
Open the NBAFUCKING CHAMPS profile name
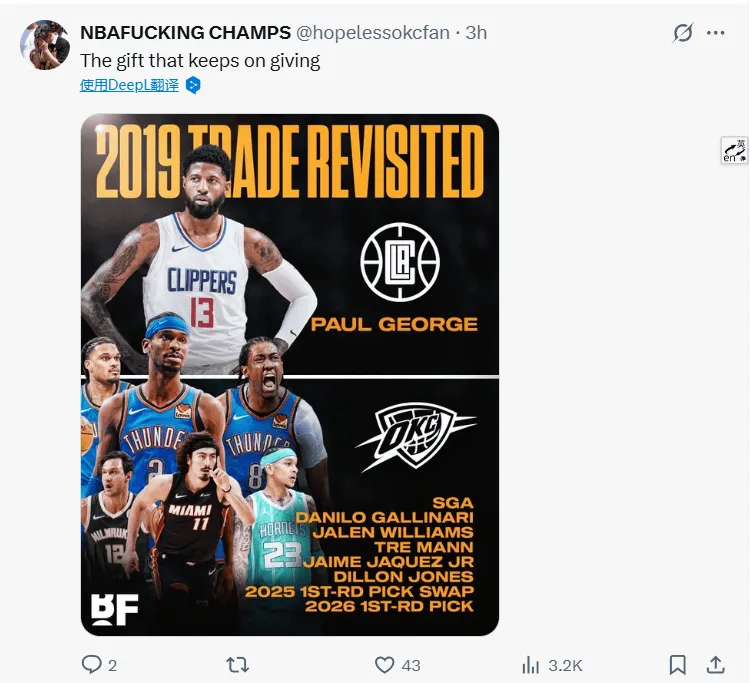coord(185,33)
